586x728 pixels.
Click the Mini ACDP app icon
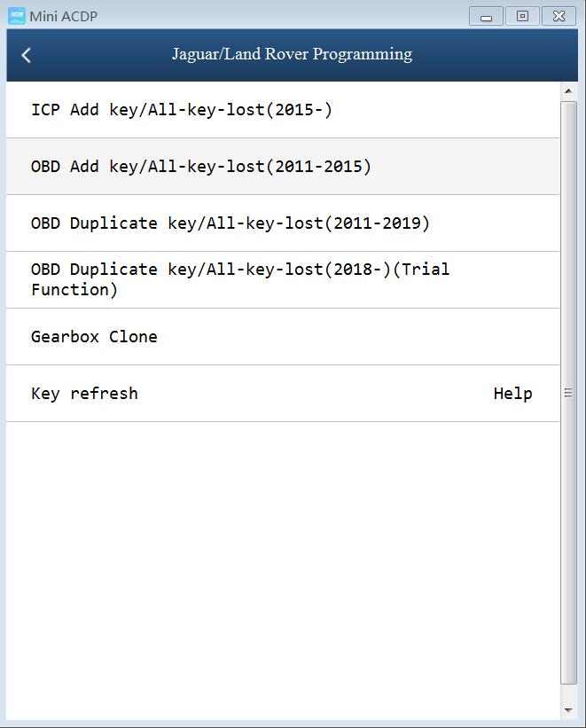click(x=17, y=16)
